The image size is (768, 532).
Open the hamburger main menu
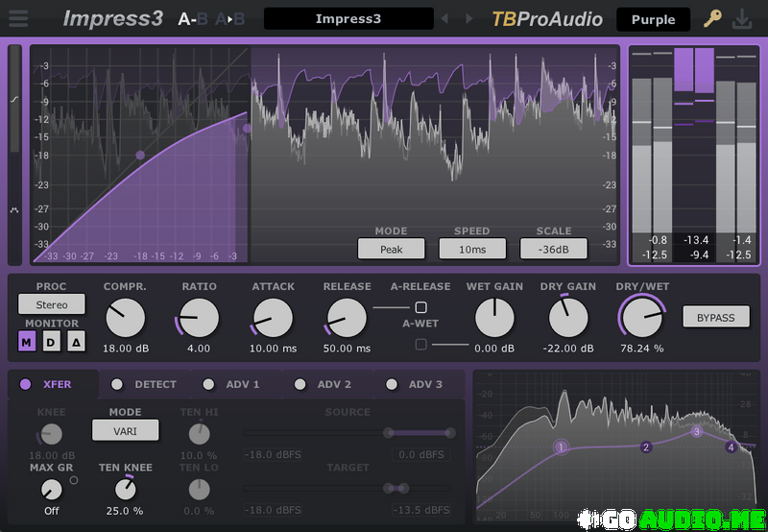[18, 18]
